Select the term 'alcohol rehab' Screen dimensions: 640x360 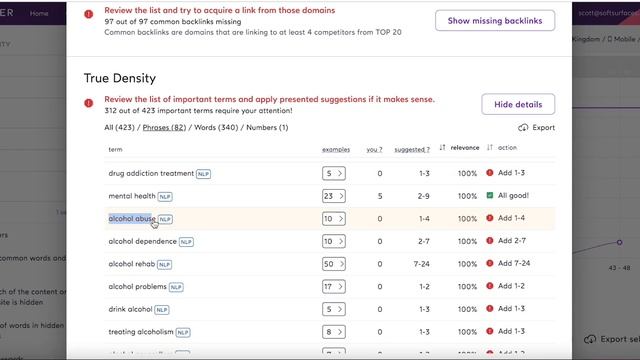coord(131,264)
